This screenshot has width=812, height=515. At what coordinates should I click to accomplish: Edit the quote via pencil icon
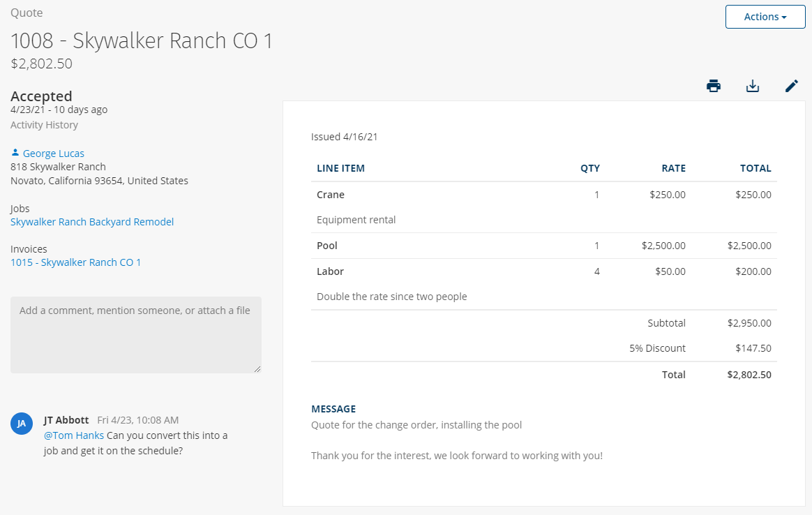click(791, 86)
